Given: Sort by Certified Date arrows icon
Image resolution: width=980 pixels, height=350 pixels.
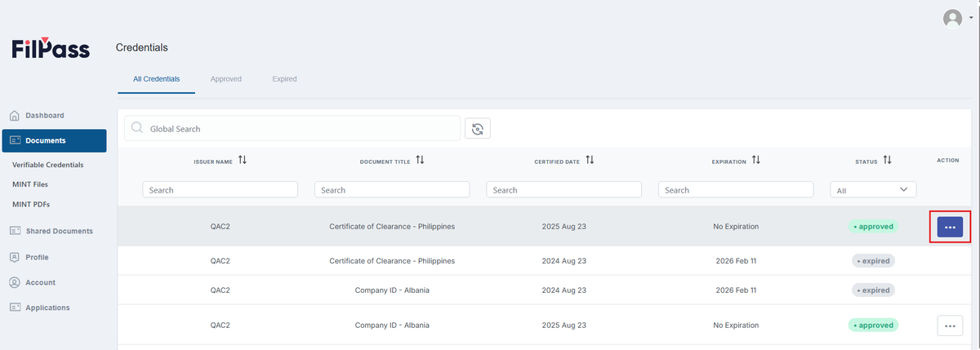Looking at the screenshot, I should tap(590, 161).
